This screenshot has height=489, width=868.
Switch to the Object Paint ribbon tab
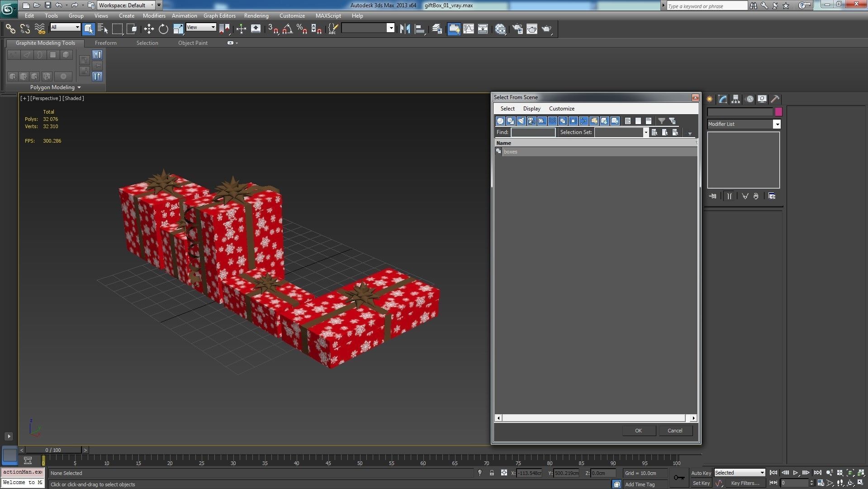(193, 43)
